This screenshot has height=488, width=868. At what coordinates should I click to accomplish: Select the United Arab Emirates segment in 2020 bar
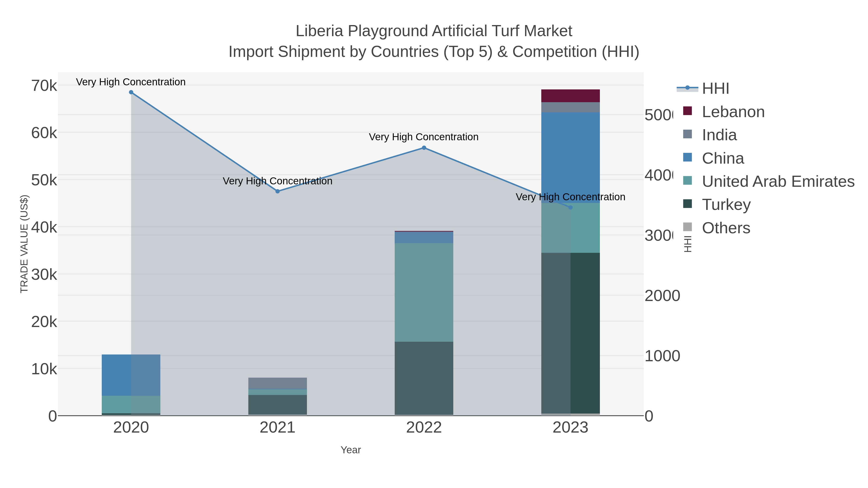point(131,404)
